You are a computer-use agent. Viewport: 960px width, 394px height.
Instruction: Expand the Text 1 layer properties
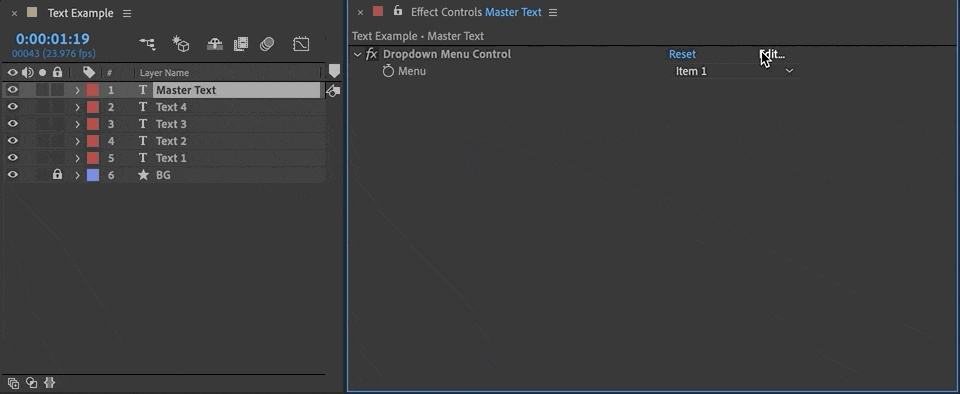[x=78, y=158]
